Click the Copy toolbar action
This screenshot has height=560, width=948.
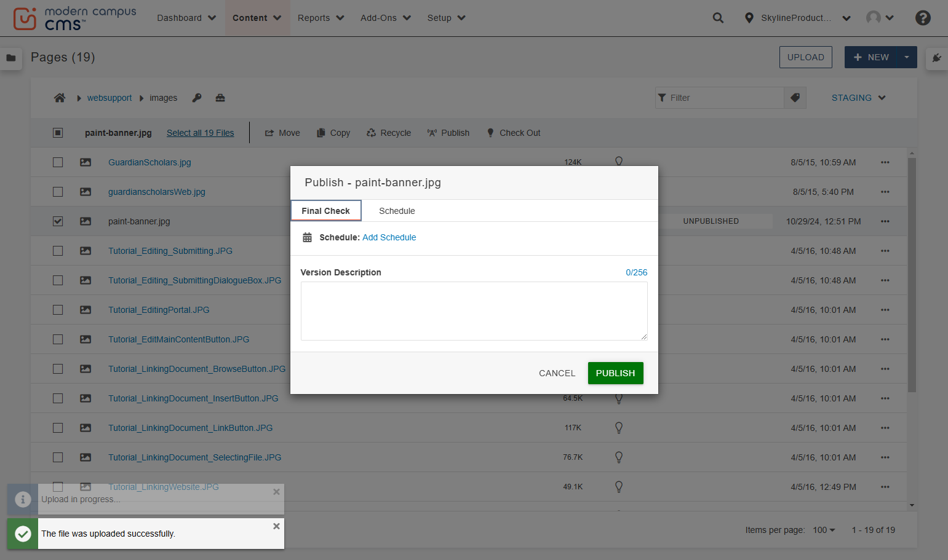(x=333, y=133)
